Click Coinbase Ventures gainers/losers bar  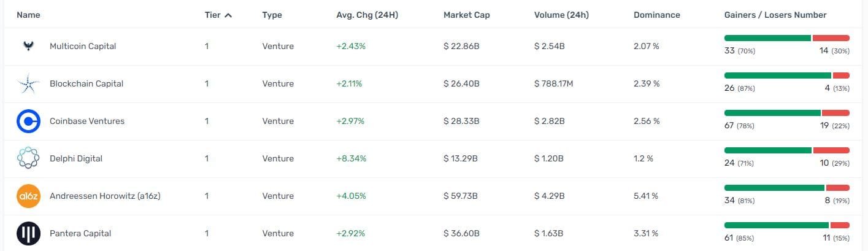pyautogui.click(x=786, y=113)
